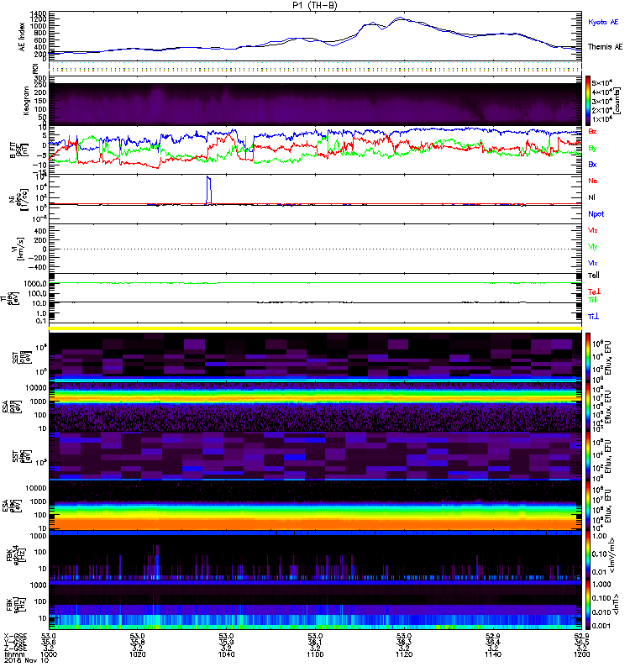This screenshot has width=630, height=672.
Task: Click the Keogram counts color bar
Action: [588, 101]
